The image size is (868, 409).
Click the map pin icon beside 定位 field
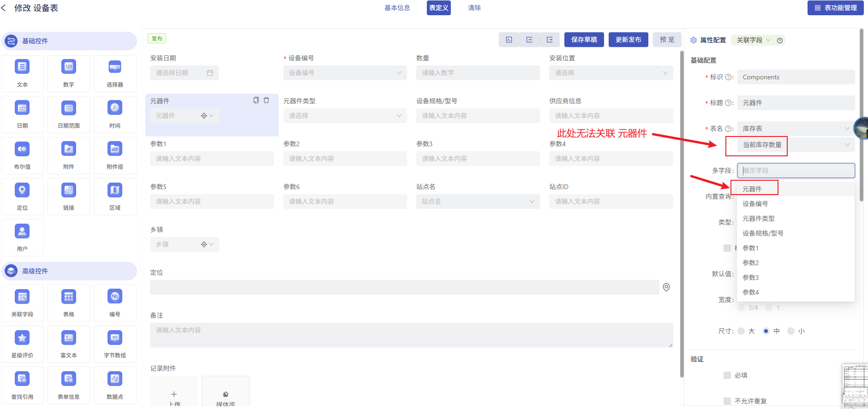tap(666, 287)
